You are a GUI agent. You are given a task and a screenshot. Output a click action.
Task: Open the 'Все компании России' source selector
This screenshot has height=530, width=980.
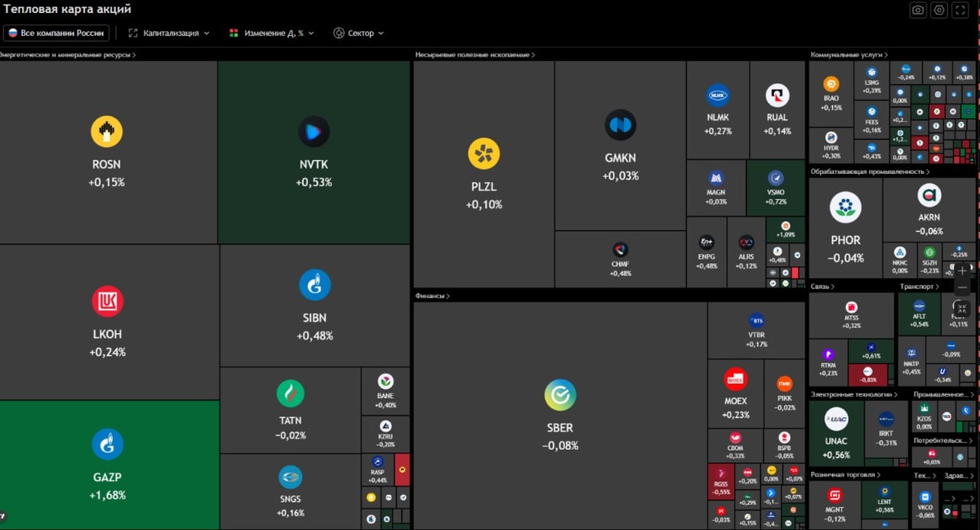tap(56, 33)
